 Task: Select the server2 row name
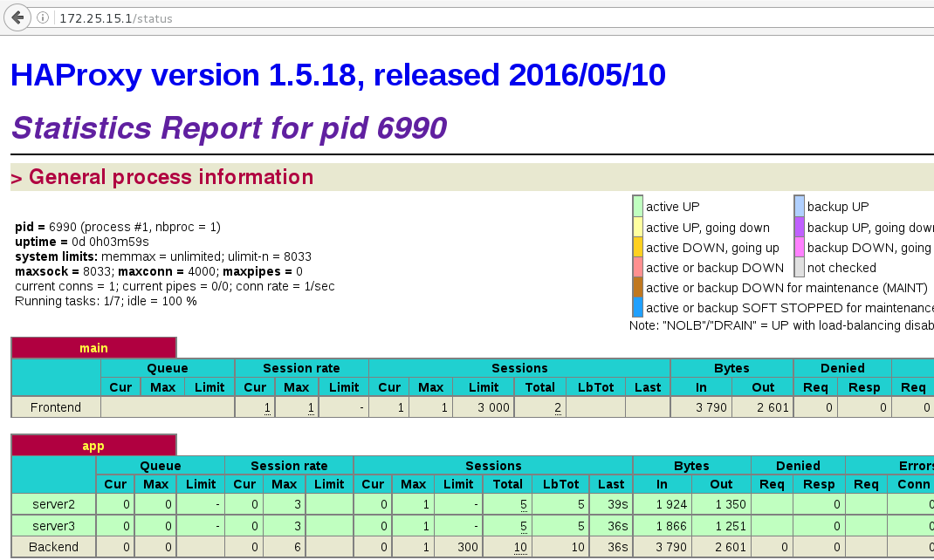point(53,504)
